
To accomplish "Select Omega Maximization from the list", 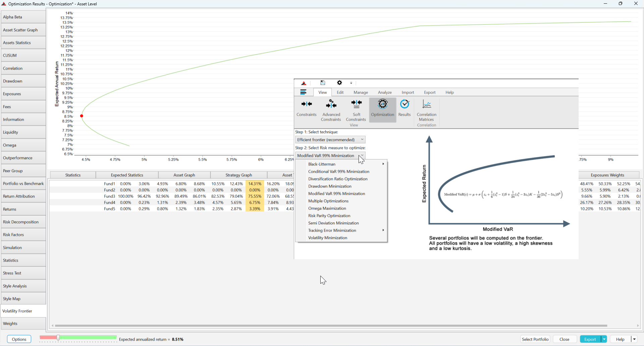I will coord(327,208).
